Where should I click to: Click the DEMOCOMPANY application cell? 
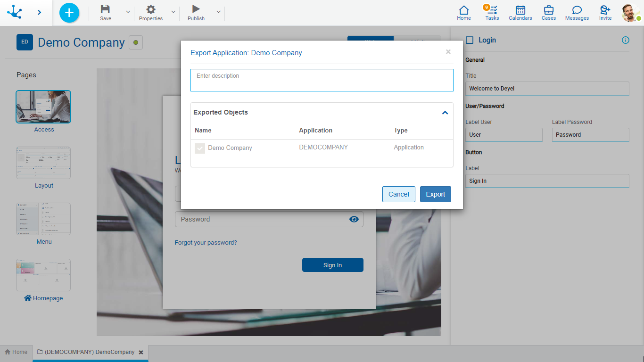[x=323, y=147]
